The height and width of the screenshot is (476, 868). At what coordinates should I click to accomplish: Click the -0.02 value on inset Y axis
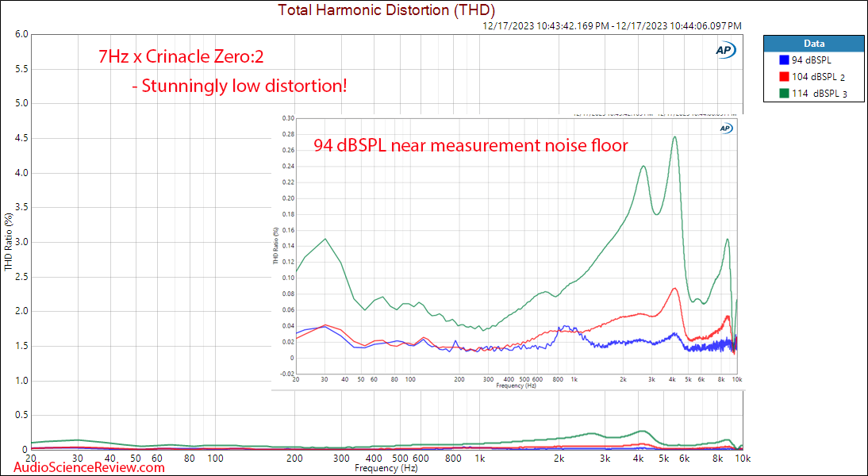288,374
